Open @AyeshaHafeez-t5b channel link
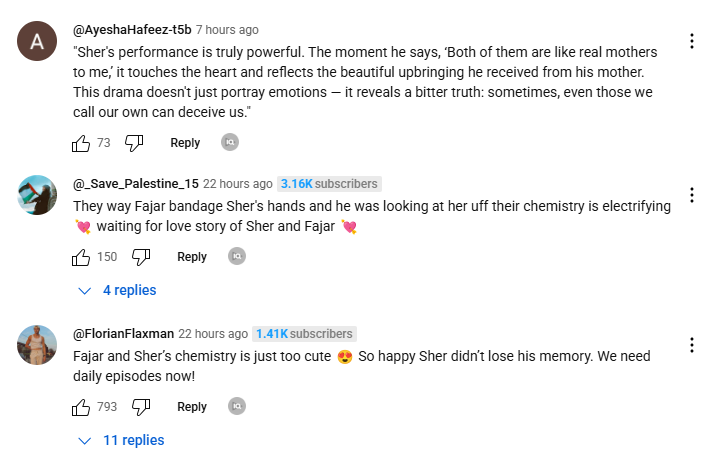Viewport: 724px width, 458px height. [x=132, y=30]
